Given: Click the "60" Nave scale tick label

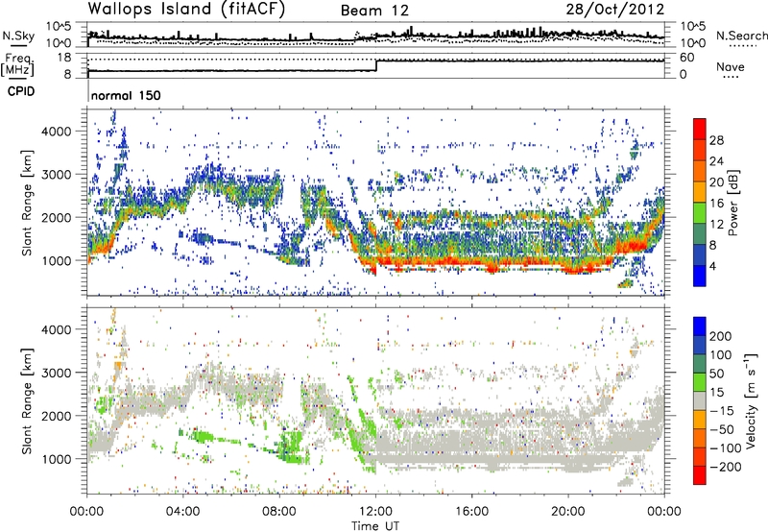Looking at the screenshot, I should pos(686,58).
